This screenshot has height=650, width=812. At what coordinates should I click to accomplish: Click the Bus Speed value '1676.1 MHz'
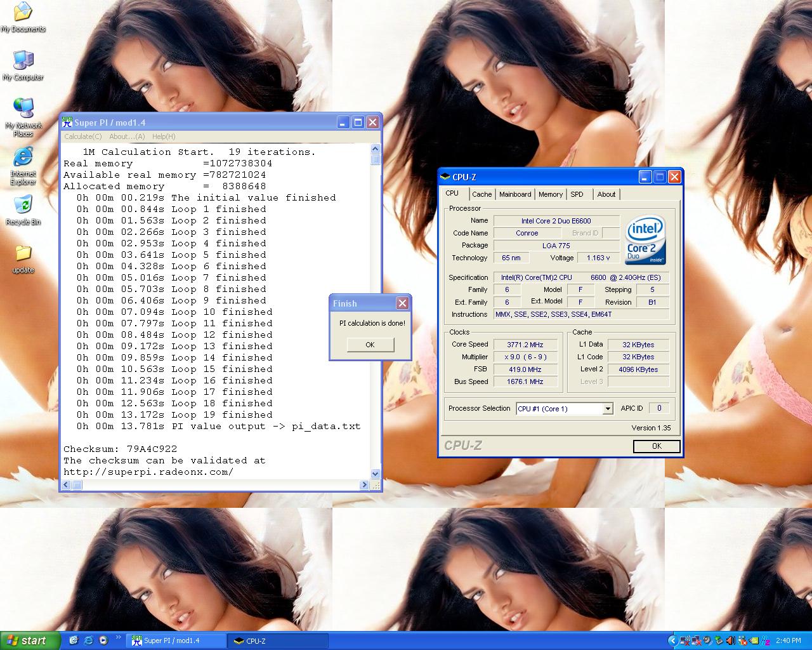[x=525, y=381]
